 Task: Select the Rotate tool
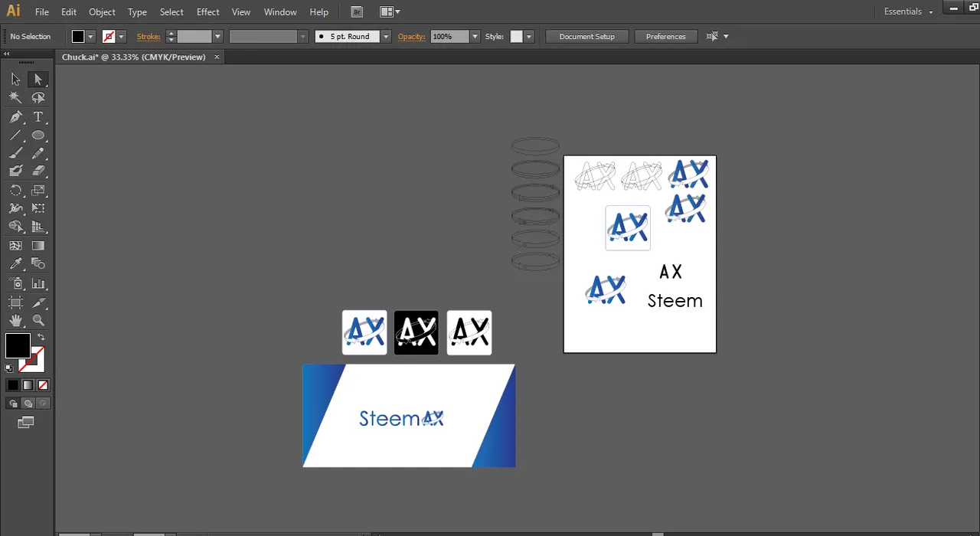coord(15,190)
